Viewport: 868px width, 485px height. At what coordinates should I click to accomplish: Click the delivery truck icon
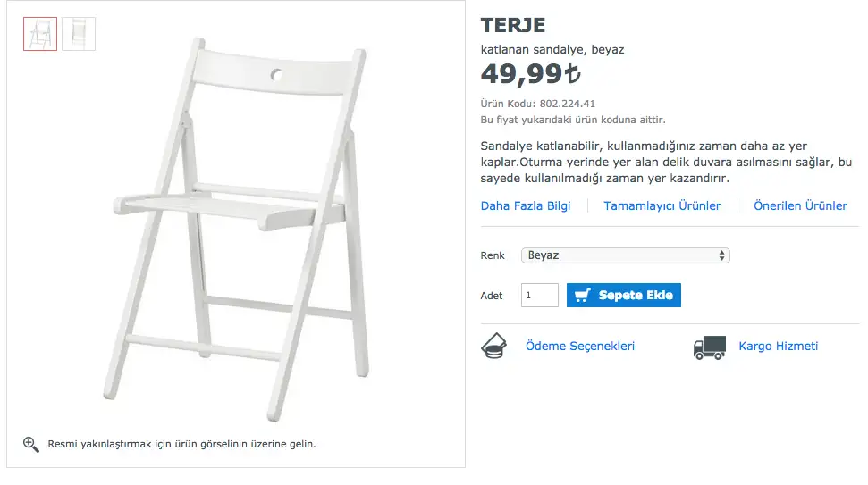point(709,347)
